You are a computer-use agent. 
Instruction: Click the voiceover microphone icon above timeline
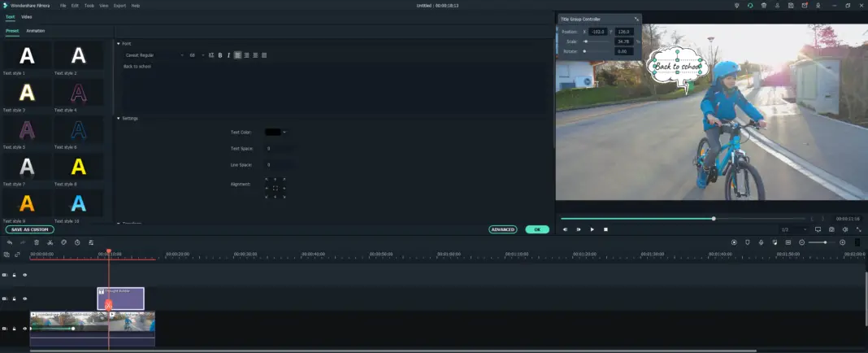click(762, 242)
